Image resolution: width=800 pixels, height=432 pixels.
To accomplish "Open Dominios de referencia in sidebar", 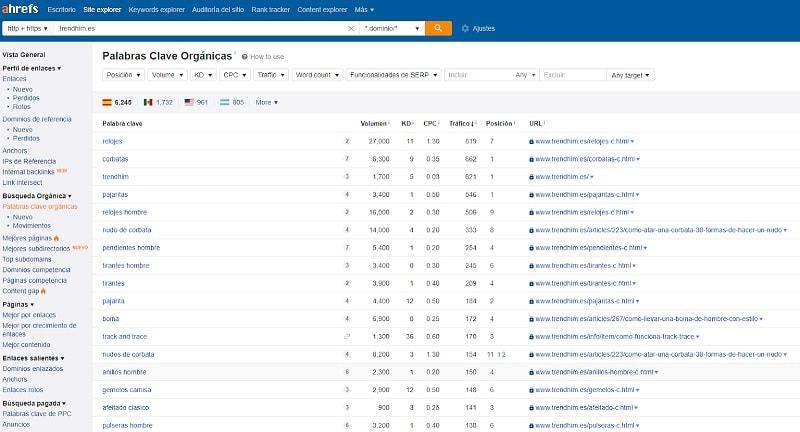I will click(37, 119).
